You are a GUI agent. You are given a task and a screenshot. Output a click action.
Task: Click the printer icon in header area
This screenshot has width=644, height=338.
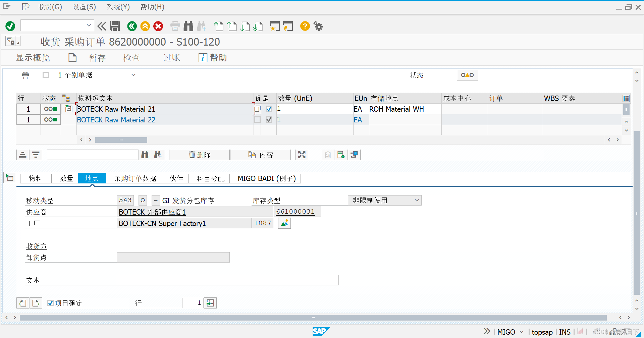25,75
